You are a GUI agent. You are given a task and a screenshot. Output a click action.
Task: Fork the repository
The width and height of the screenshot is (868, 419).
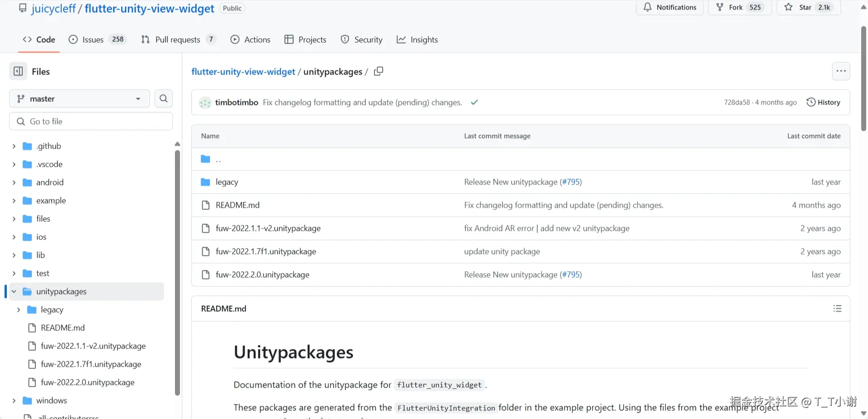click(x=739, y=7)
